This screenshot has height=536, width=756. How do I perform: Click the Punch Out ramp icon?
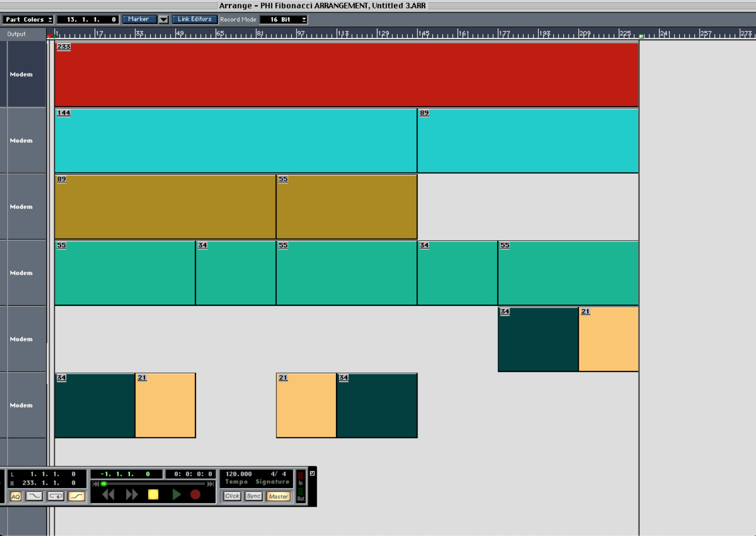(x=76, y=496)
